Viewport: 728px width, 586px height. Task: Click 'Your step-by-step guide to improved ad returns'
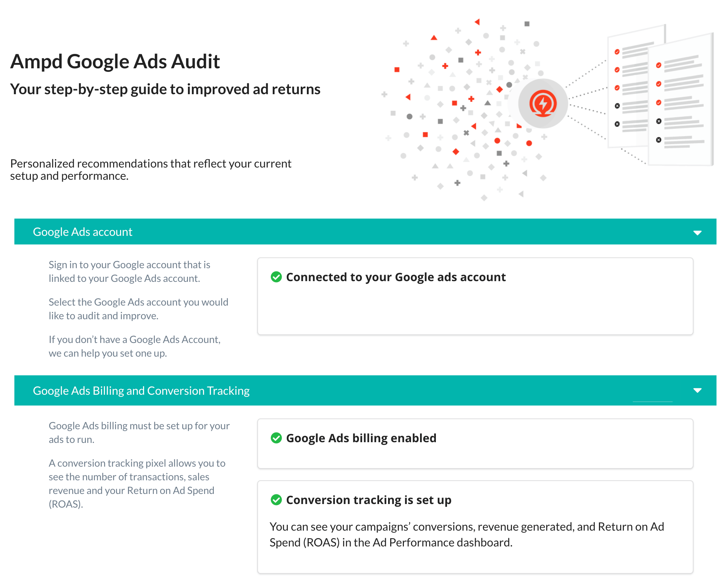pos(165,89)
